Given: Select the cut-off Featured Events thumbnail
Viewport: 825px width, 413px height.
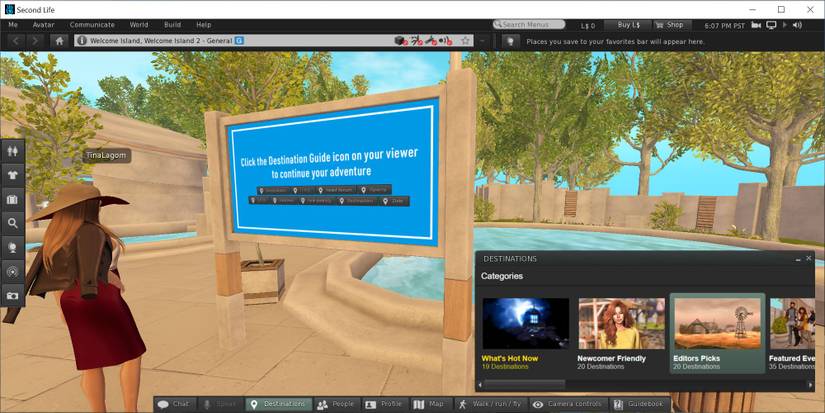Looking at the screenshot, I should (792, 323).
